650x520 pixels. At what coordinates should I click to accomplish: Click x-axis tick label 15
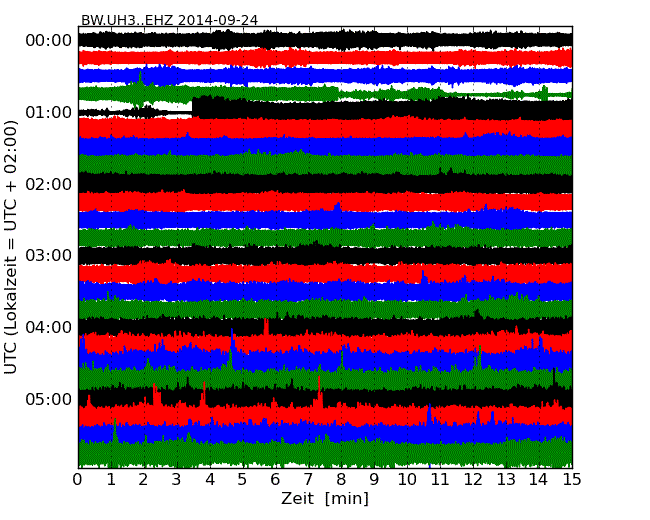click(x=572, y=480)
